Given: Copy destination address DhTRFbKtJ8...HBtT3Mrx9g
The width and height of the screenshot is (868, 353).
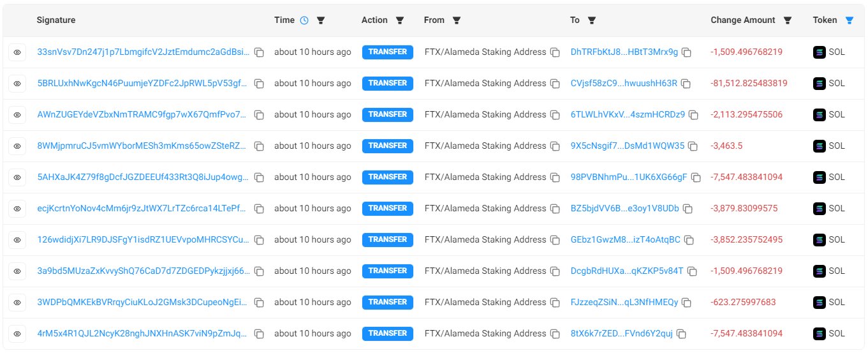Looking at the screenshot, I should pyautogui.click(x=686, y=52).
